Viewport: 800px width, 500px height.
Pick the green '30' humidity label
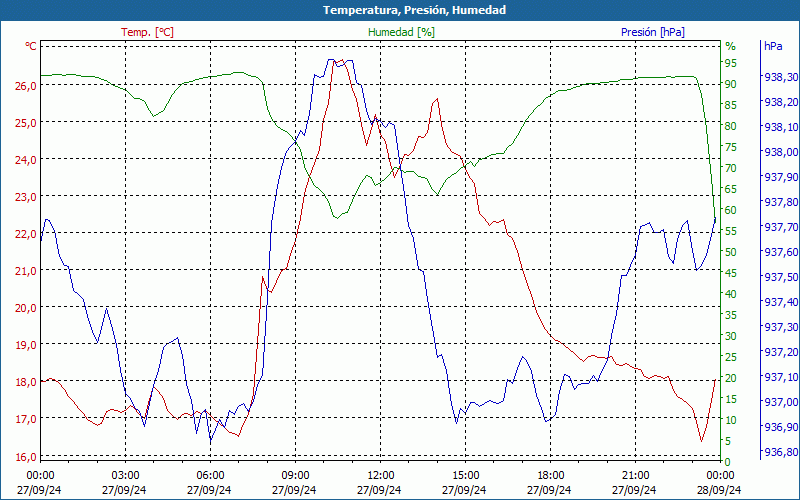[x=731, y=336]
